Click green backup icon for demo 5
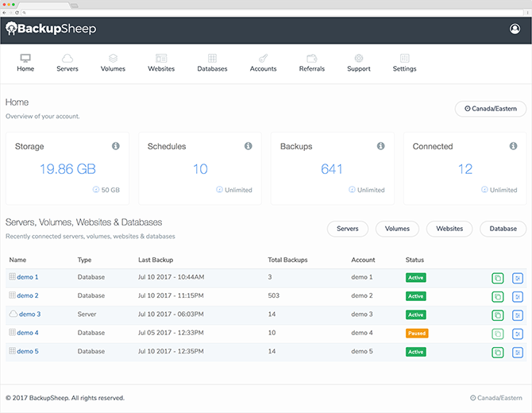The image size is (532, 413). click(498, 353)
